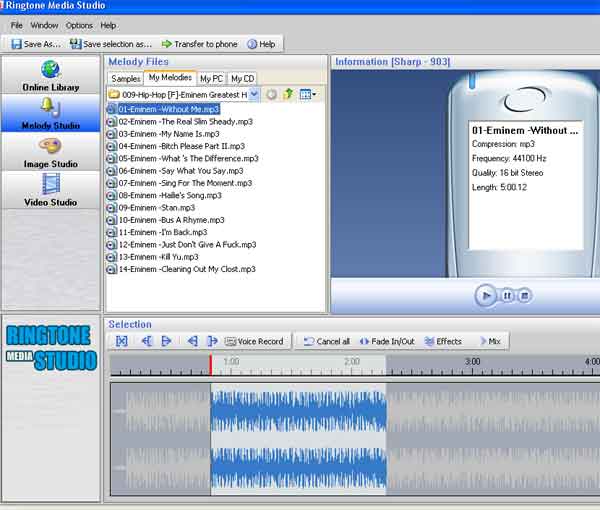Click the 3:00 mark on the ruler
The height and width of the screenshot is (510, 600).
(472, 362)
